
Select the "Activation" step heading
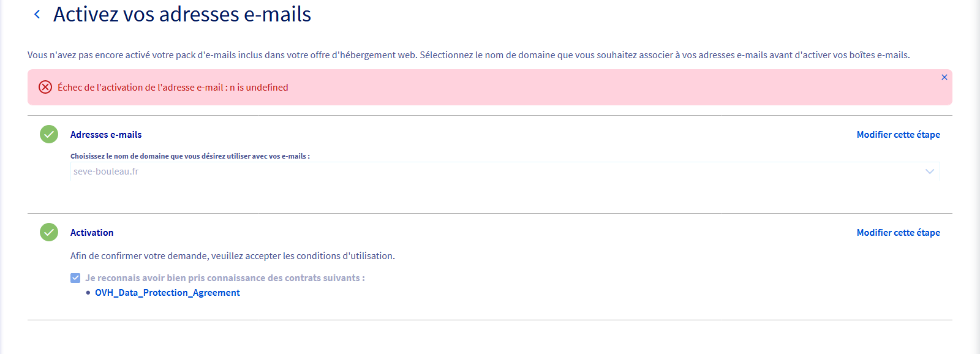(92, 233)
